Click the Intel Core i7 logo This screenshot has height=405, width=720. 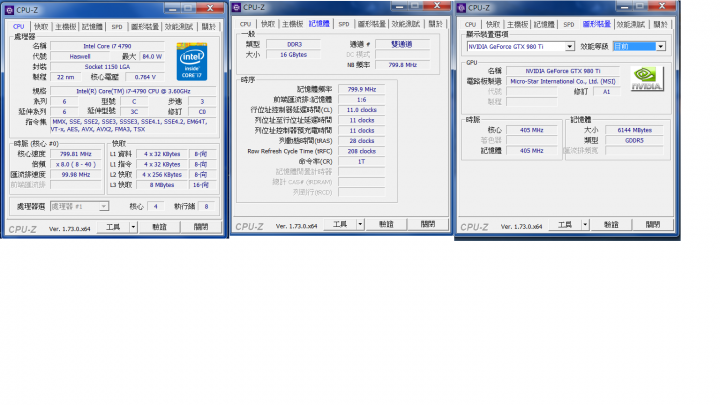point(192,62)
